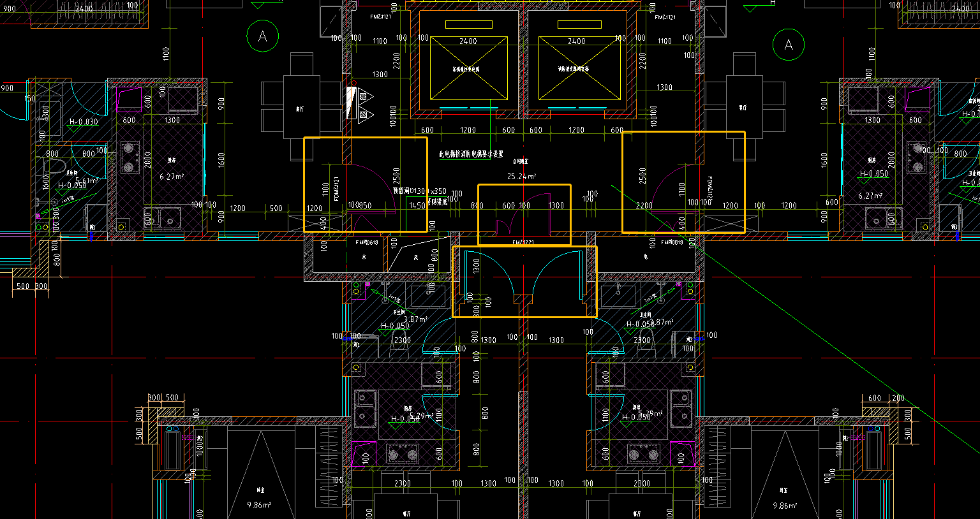This screenshot has height=519, width=980.
Task: Select magenta refrigerator block in top-left kitchen
Action: 130,99
